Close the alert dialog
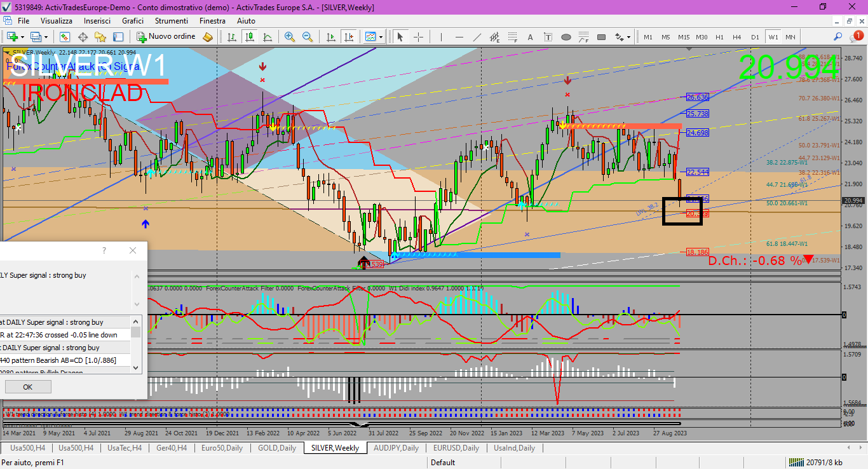The image size is (868, 469). click(x=133, y=250)
